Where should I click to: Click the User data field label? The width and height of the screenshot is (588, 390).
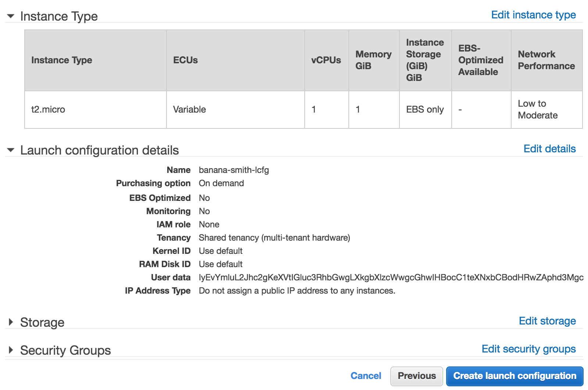[171, 277]
